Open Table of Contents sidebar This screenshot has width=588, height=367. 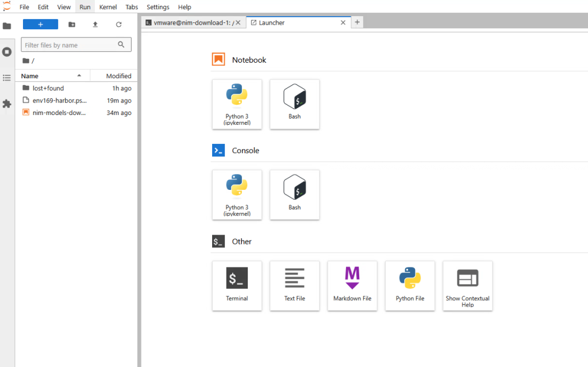click(7, 78)
